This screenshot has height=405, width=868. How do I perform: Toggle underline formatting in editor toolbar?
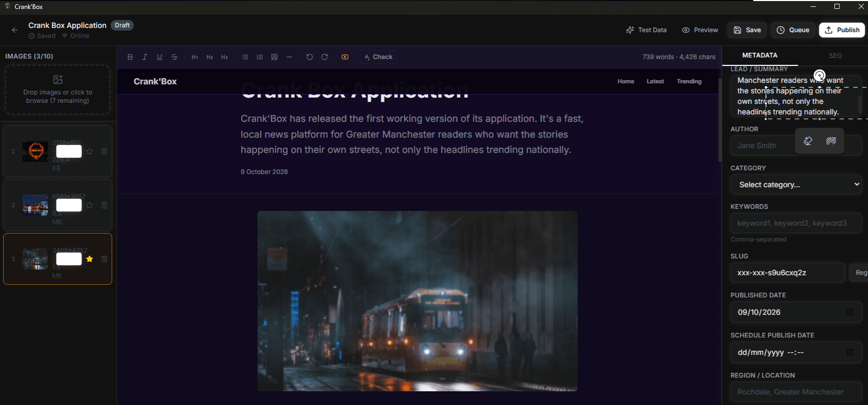[x=160, y=57]
